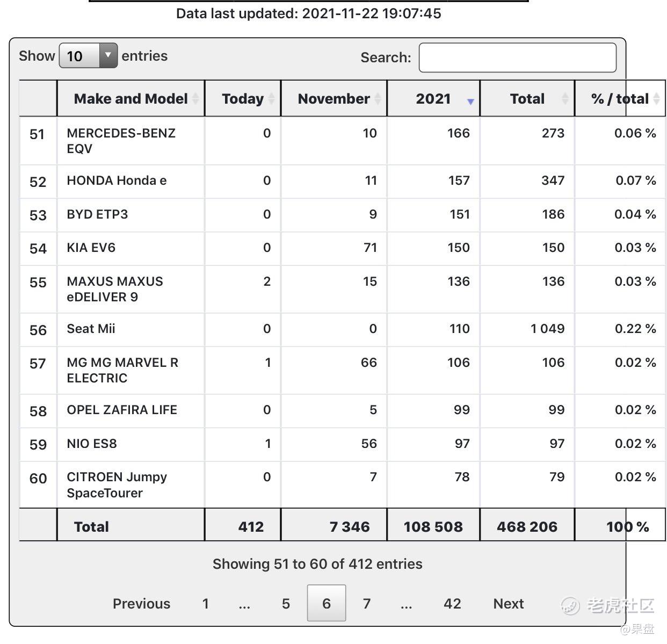Sort by the 2021 column header

pos(433,98)
